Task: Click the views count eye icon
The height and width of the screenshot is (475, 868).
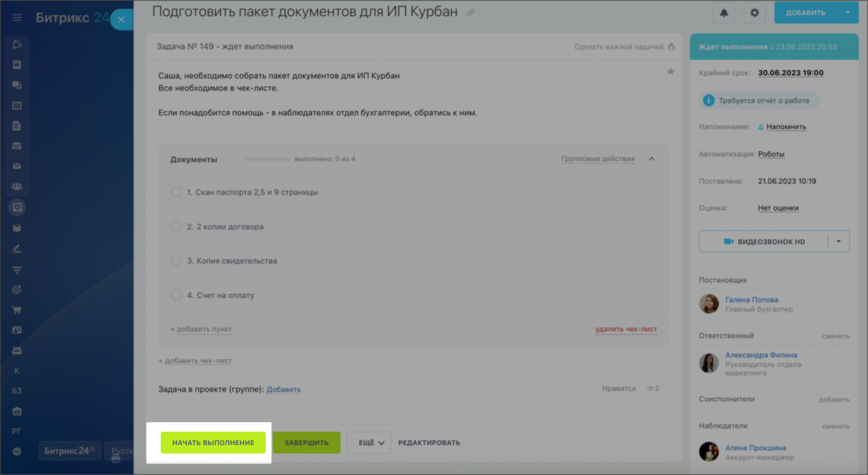Action: click(x=650, y=389)
